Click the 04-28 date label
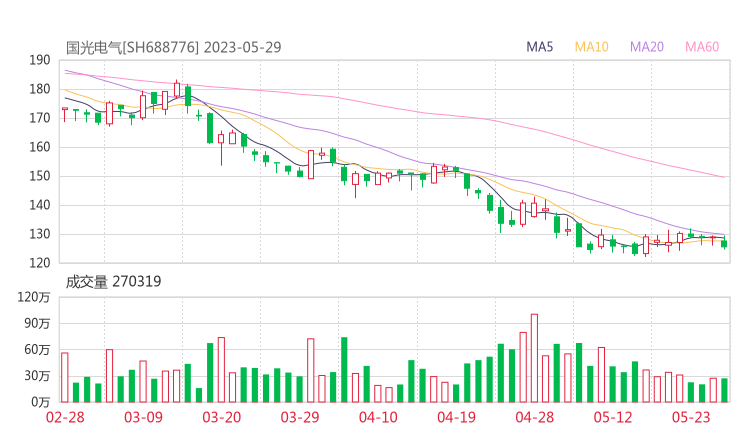This screenshot has width=740, height=440. [535, 417]
